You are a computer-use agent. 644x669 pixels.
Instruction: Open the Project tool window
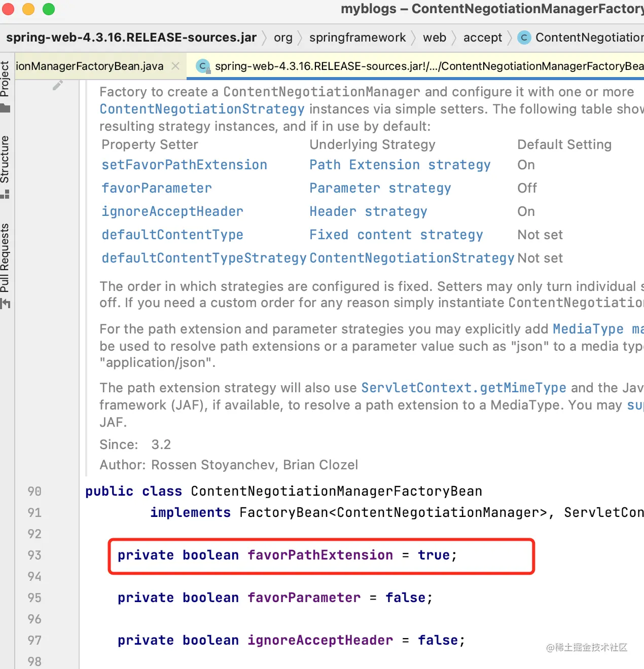point(6,86)
